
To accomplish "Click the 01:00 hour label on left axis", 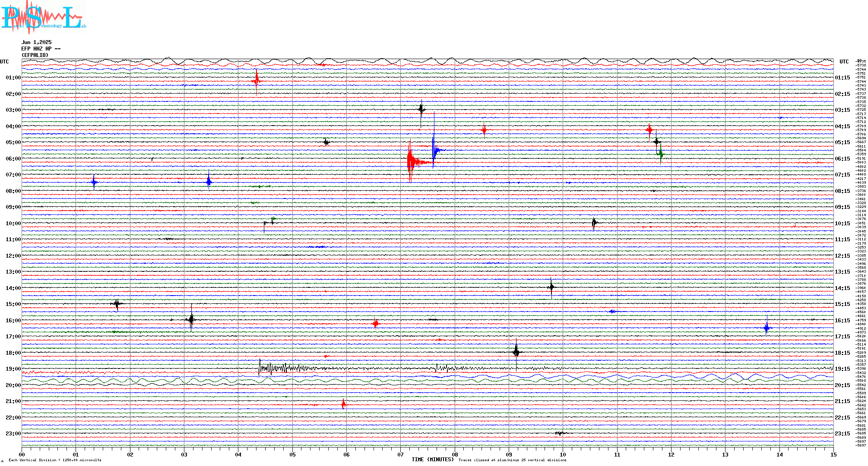I will [13, 78].
